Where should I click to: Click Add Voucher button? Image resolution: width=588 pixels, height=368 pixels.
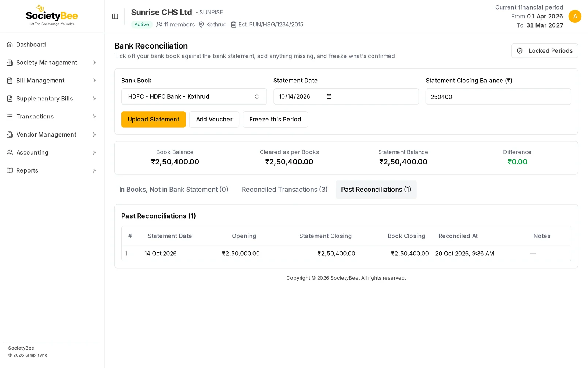214,119
